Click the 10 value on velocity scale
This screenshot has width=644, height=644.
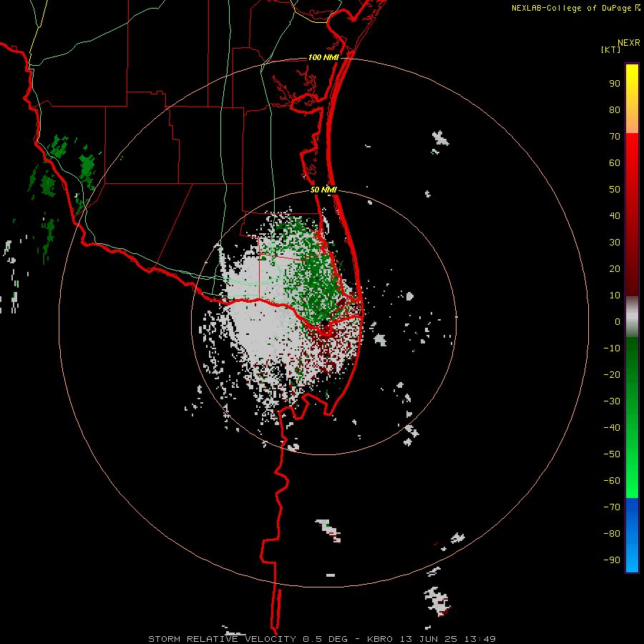[x=615, y=296]
